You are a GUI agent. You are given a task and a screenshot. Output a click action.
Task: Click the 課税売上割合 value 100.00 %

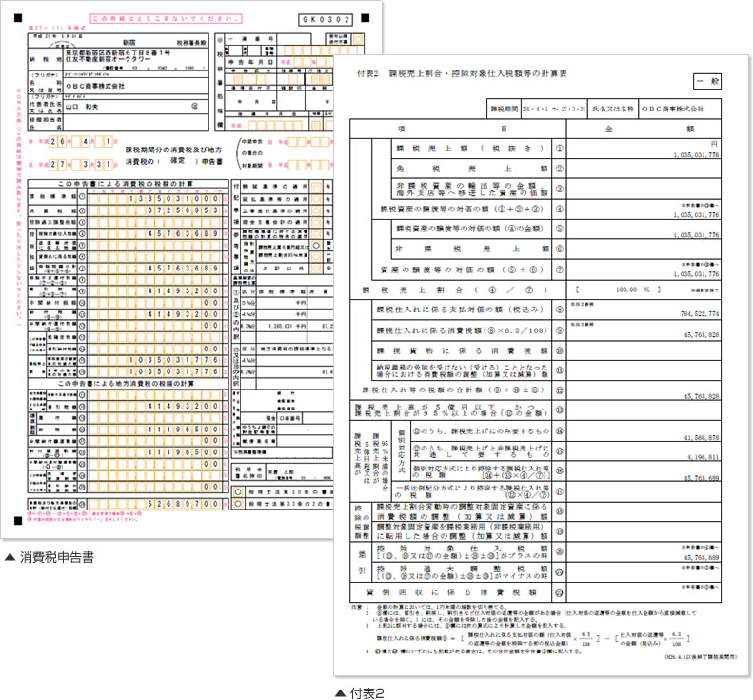[x=632, y=290]
